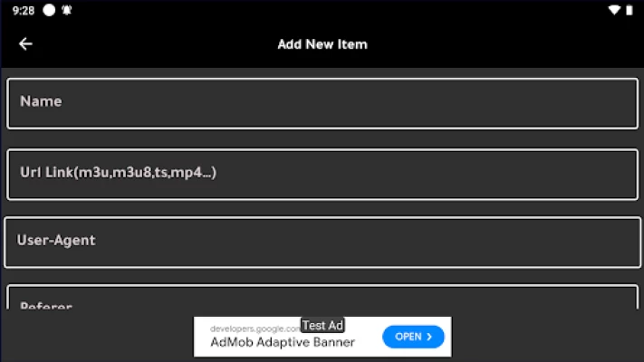Tap the 'User-Agent' placeholder label
Viewport: 644px width, 362px height.
(56, 240)
